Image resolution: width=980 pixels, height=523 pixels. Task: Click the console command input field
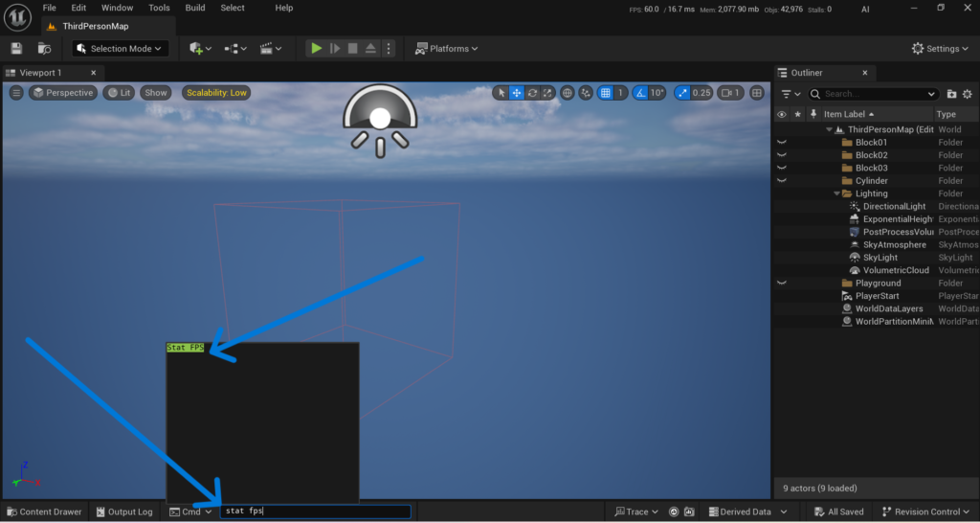point(316,512)
